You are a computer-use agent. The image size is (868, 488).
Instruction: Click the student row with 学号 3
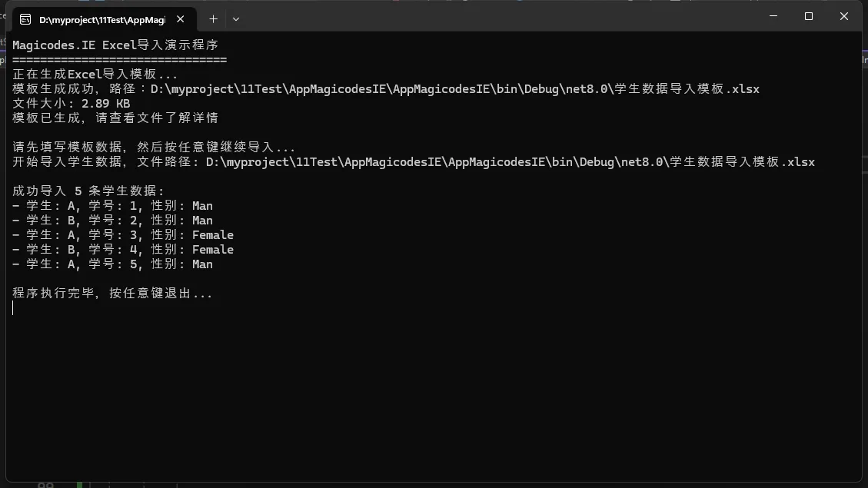pos(123,235)
